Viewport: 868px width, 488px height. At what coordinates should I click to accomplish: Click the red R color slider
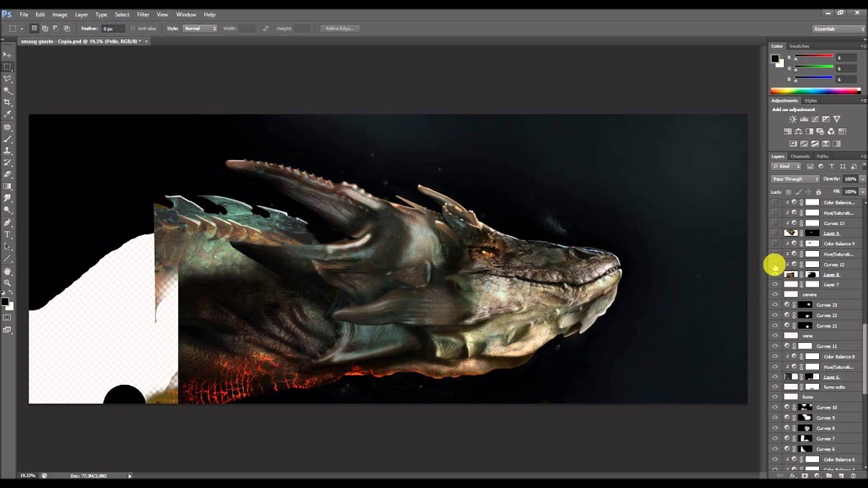point(814,58)
